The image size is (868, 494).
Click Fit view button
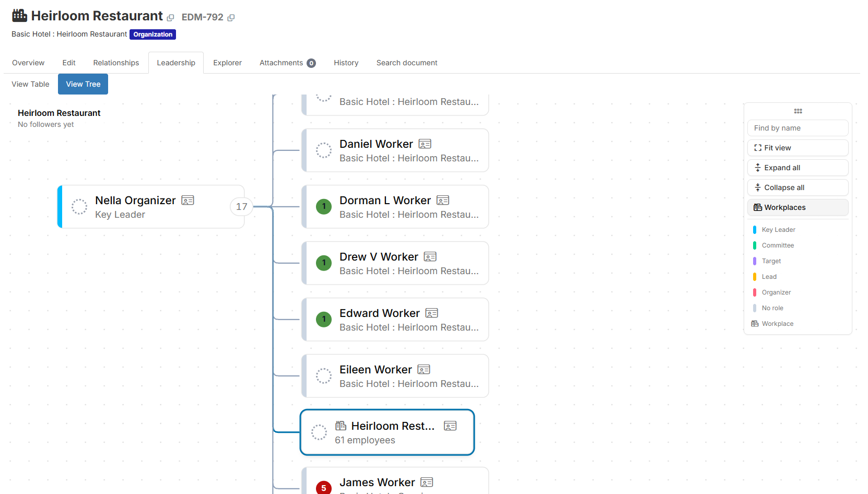click(798, 148)
